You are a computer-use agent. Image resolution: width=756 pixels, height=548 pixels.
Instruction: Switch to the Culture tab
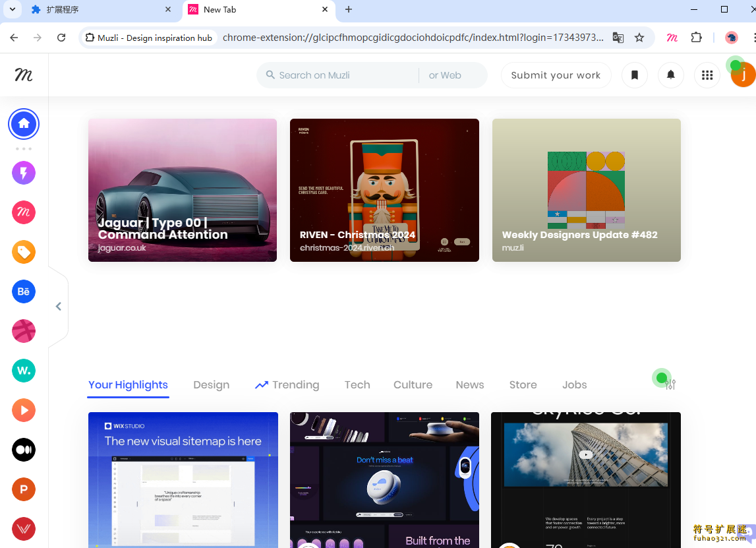pos(413,384)
